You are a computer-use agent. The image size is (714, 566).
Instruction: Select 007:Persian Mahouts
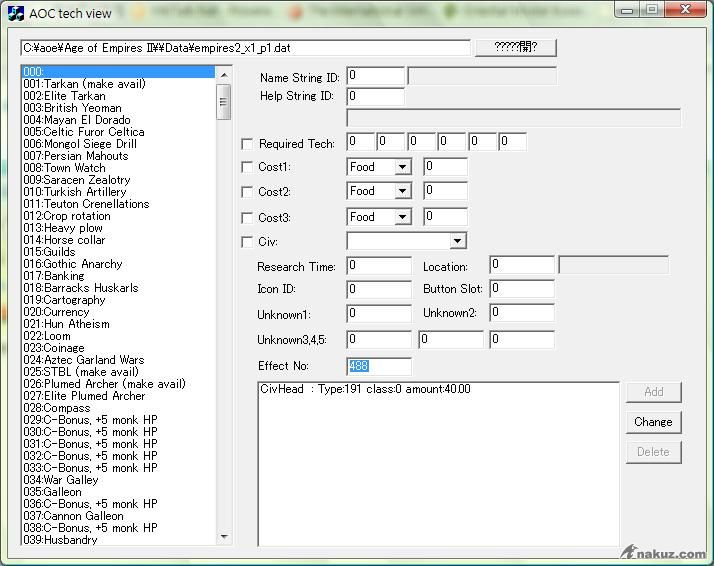point(118,156)
